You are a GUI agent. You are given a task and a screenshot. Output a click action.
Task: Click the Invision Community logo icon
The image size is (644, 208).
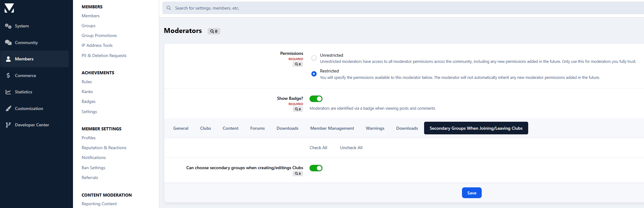[x=9, y=8]
